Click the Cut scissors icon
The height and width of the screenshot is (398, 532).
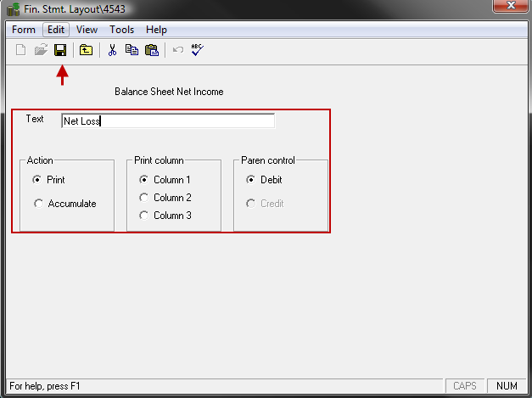pyautogui.click(x=111, y=50)
